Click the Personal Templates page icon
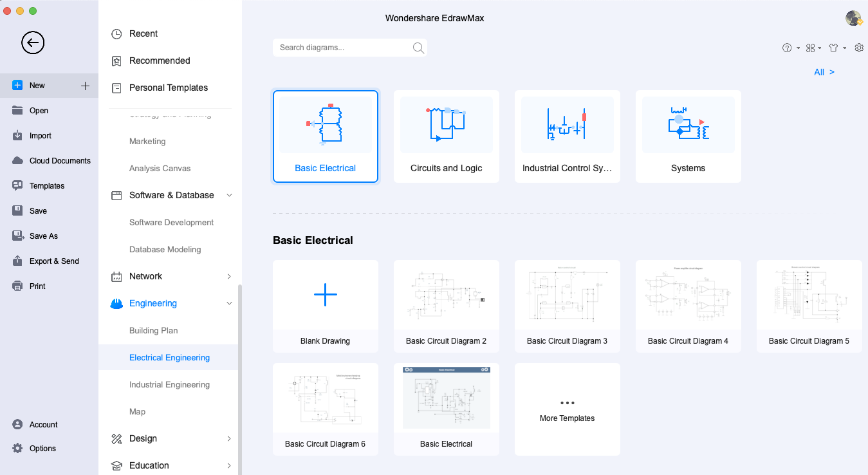This screenshot has height=475, width=868. click(116, 88)
